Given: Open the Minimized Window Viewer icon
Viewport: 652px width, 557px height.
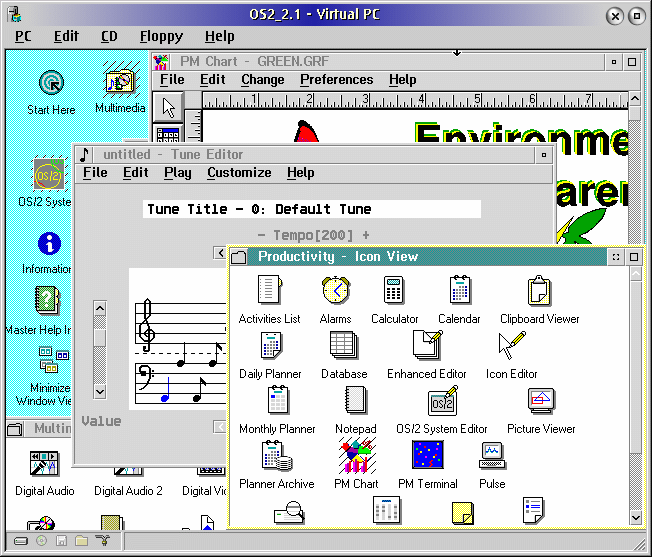Looking at the screenshot, I should tap(54, 359).
